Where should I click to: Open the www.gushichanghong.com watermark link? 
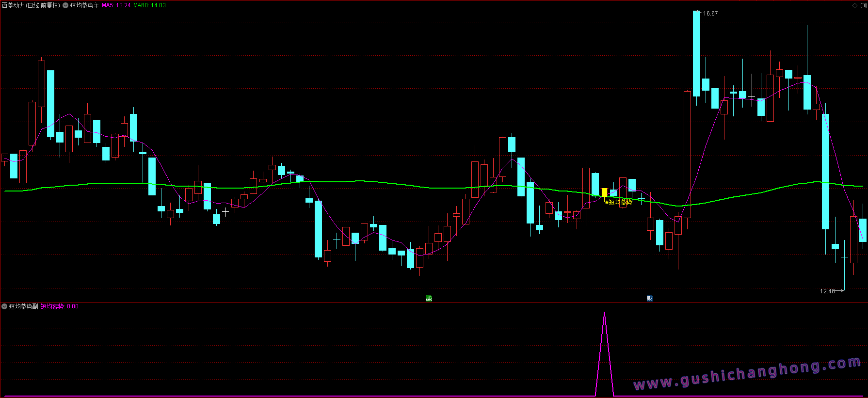point(747,373)
